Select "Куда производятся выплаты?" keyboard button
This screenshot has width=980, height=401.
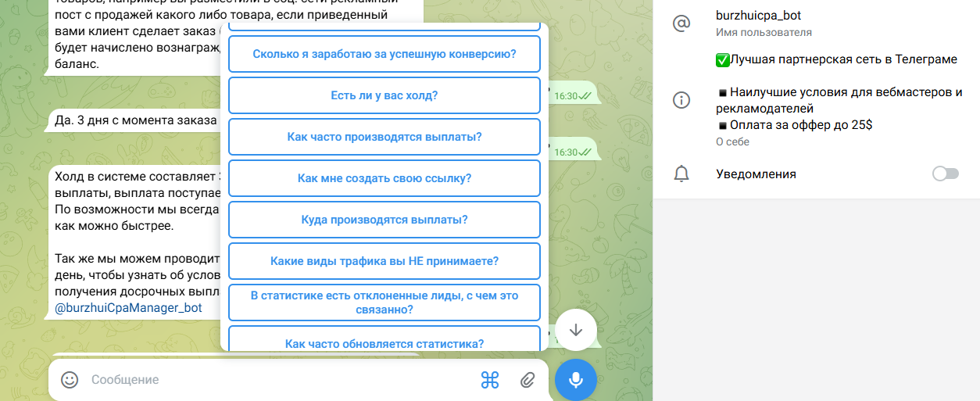point(384,220)
